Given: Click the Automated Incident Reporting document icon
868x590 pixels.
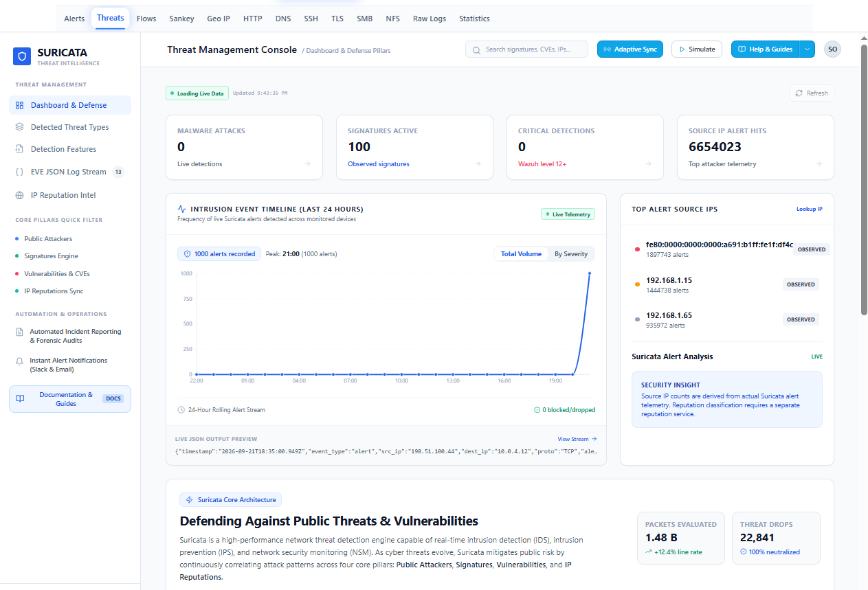Looking at the screenshot, I should click(x=20, y=332).
